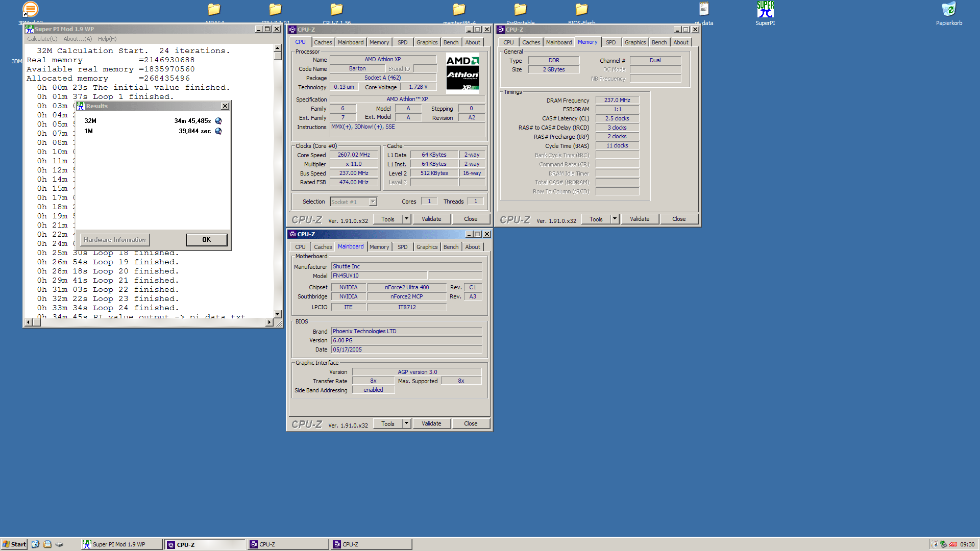
Task: Open the Papierkorb recycle bin icon
Action: [949, 13]
